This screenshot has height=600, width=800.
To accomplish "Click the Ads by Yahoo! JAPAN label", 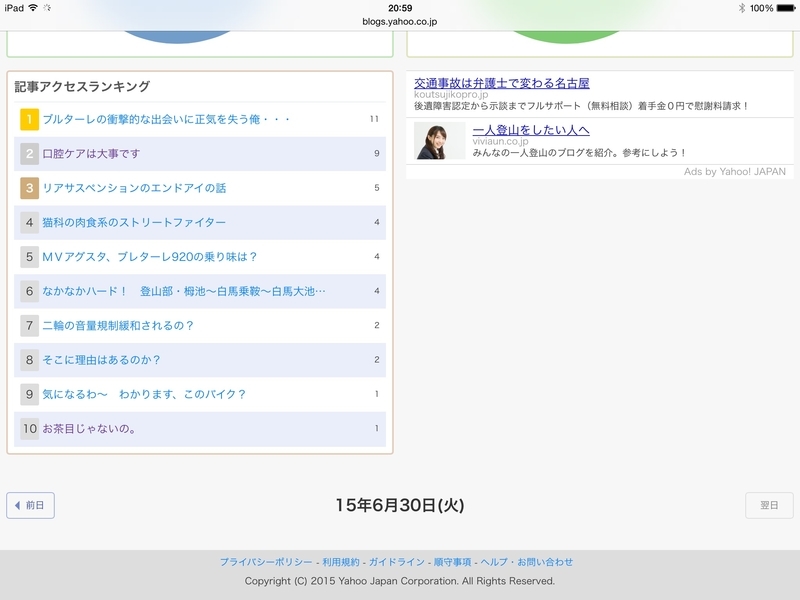I will 735,172.
